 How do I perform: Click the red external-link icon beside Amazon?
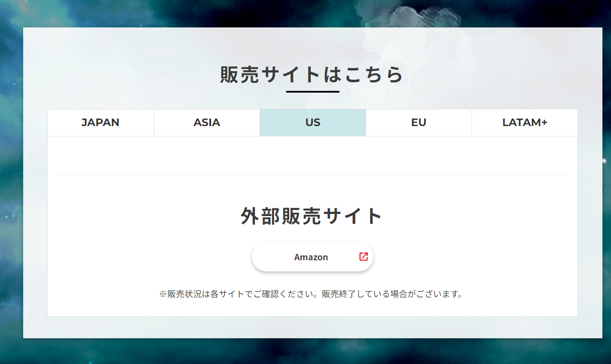point(363,256)
